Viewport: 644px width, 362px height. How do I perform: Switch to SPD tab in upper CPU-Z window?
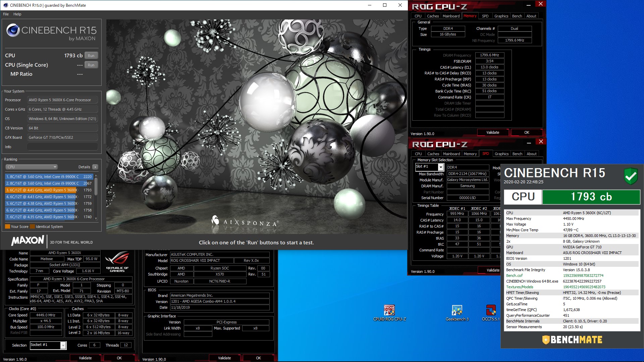[485, 16]
